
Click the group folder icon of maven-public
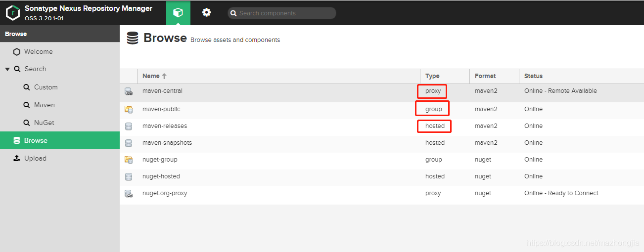pos(129,109)
